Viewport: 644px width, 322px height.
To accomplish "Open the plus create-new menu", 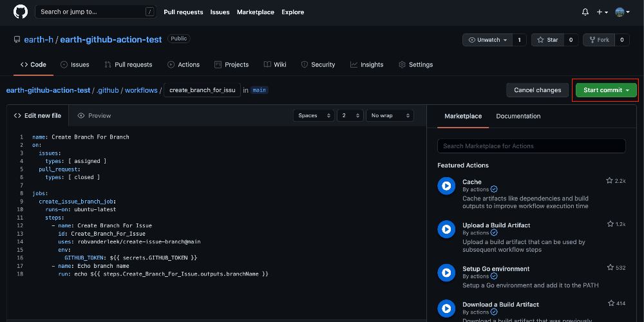I will pos(602,12).
